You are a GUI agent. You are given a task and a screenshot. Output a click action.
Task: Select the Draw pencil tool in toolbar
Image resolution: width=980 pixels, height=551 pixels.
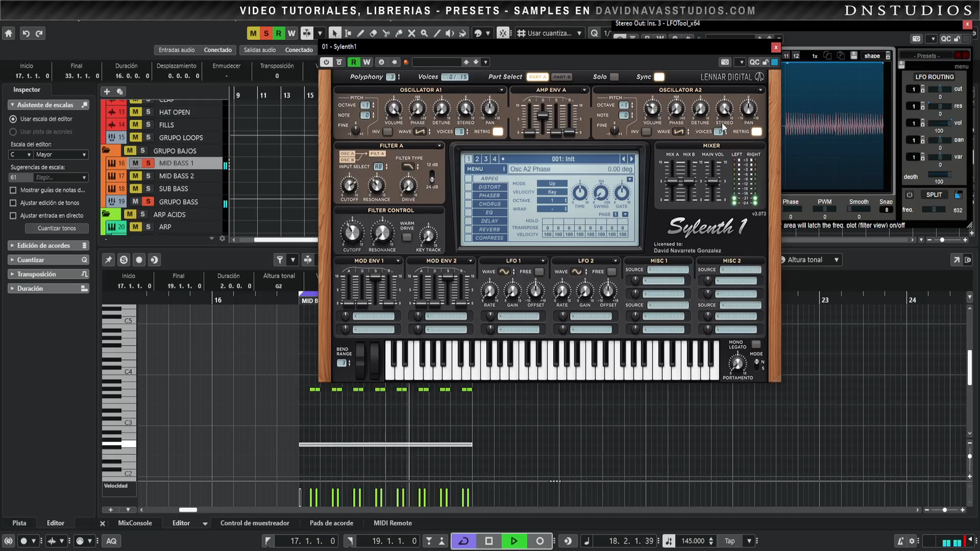[x=360, y=33]
